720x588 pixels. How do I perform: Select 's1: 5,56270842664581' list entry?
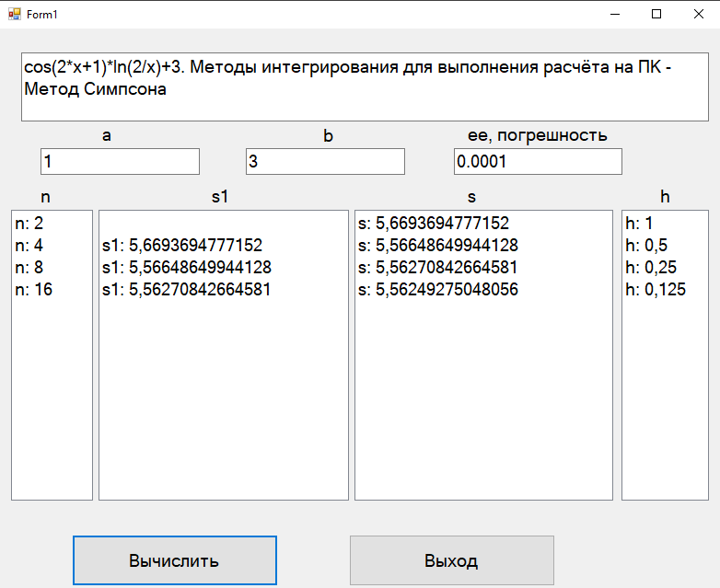point(223,289)
